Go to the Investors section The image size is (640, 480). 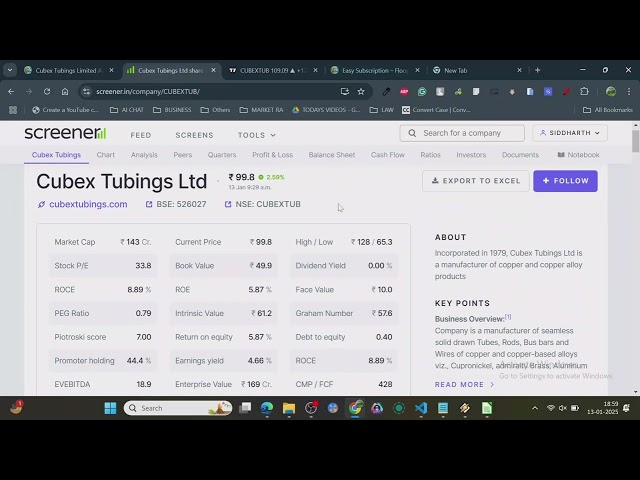pyautogui.click(x=471, y=155)
